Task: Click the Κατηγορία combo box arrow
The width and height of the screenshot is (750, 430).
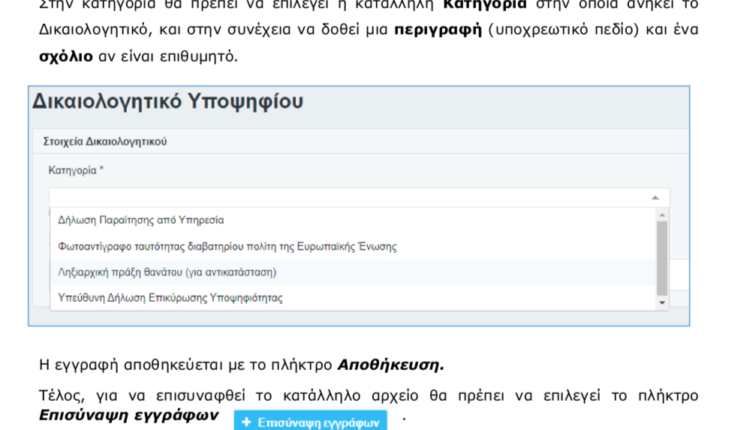Action: (x=653, y=198)
